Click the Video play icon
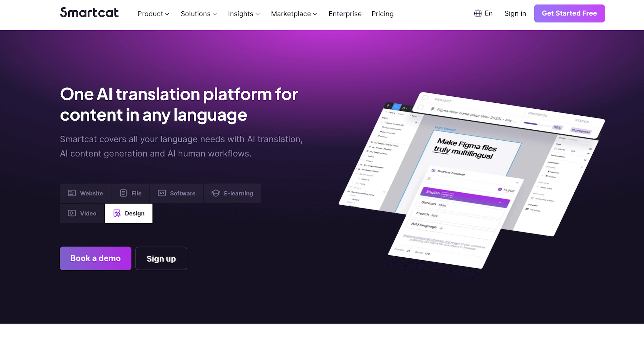This screenshot has width=644, height=353. pyautogui.click(x=72, y=213)
